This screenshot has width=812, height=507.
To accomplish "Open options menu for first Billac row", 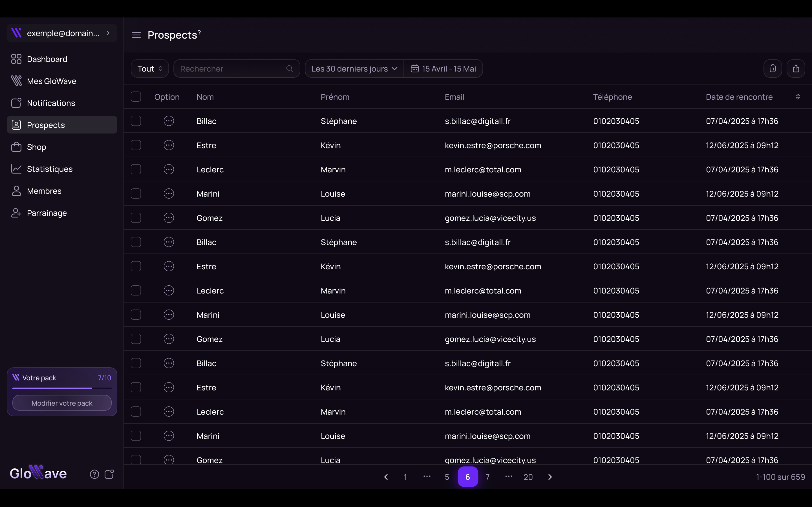I will click(169, 121).
